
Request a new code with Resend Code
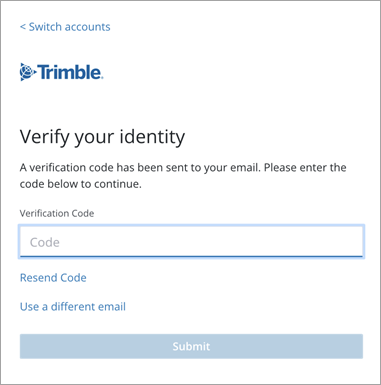(53, 278)
